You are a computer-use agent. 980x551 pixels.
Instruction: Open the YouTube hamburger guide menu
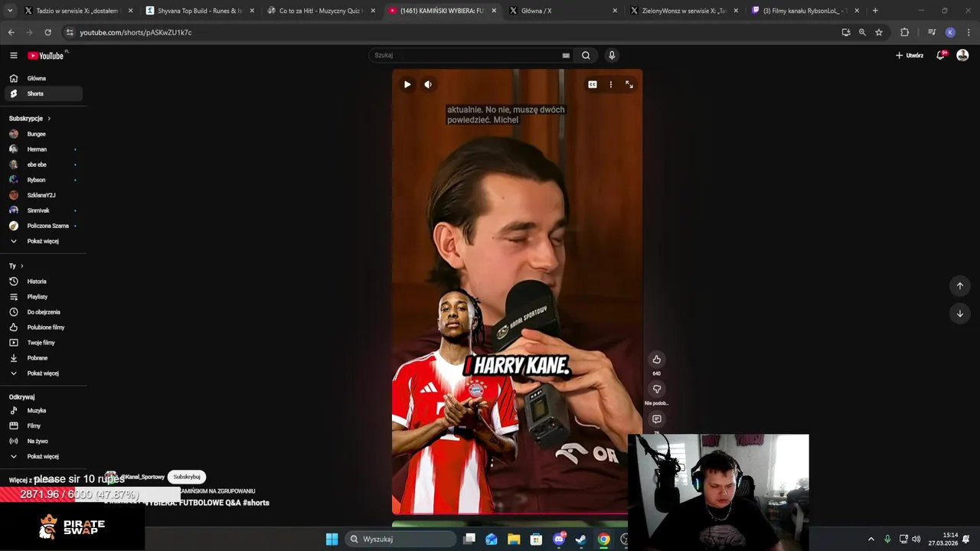tap(13, 55)
